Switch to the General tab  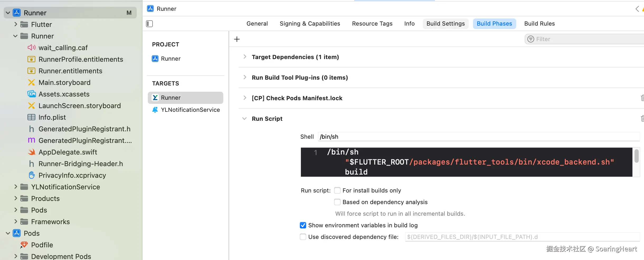(x=257, y=24)
